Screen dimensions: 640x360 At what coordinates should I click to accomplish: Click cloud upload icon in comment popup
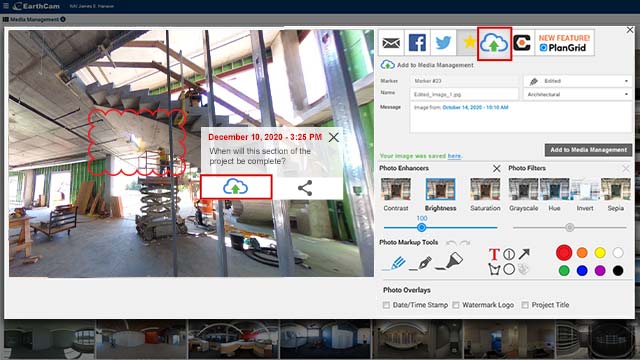point(236,187)
